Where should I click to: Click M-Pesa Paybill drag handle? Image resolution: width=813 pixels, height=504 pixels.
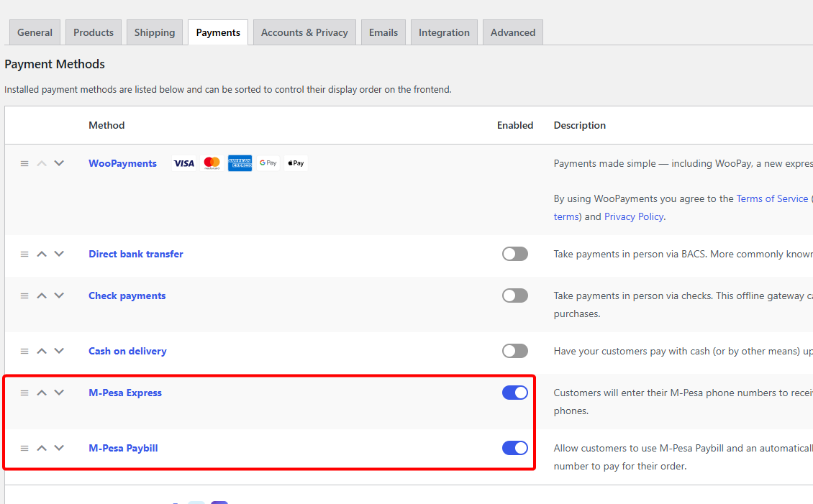24,448
